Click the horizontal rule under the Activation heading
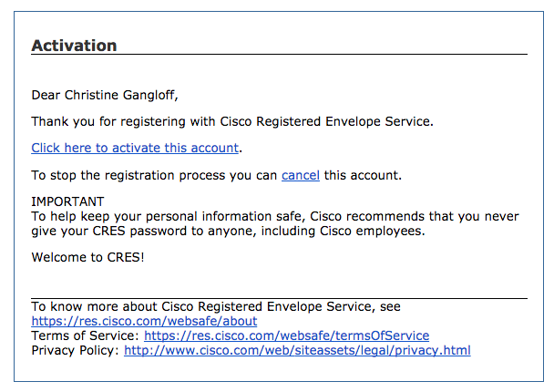The width and height of the screenshot is (554, 392). point(279,55)
